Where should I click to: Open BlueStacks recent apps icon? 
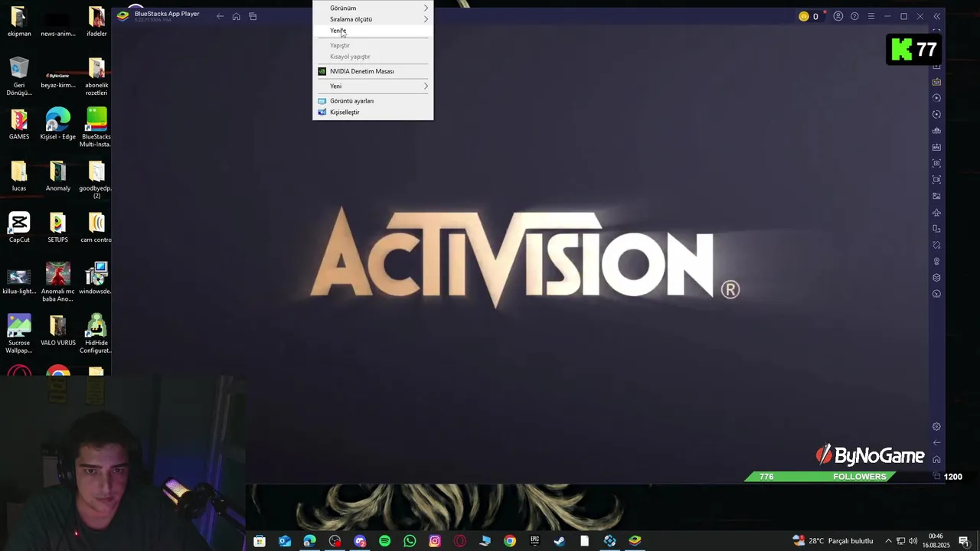pos(253,16)
